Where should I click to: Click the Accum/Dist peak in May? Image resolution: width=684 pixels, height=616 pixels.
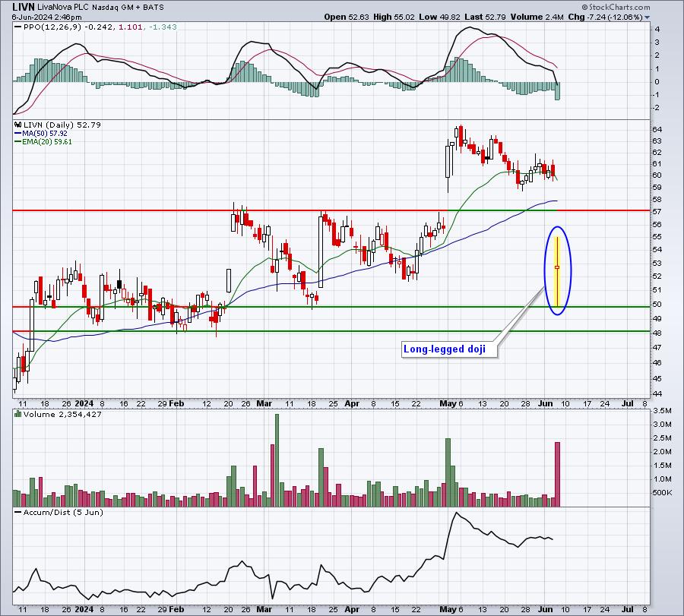(456, 513)
